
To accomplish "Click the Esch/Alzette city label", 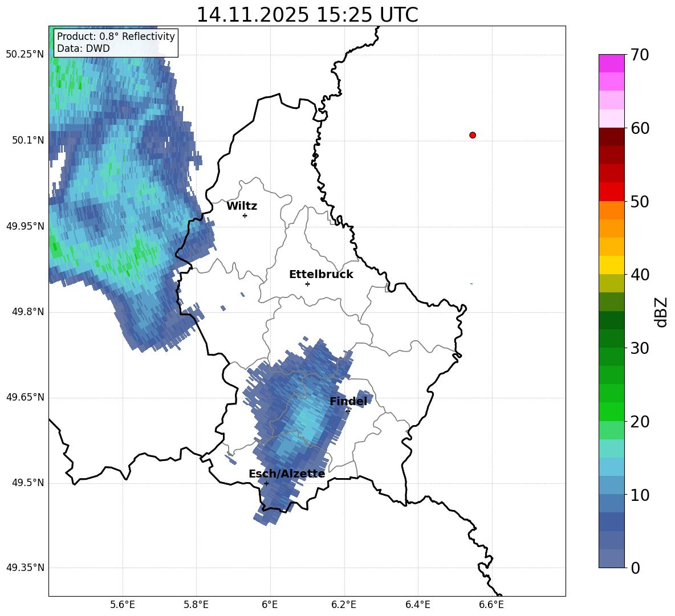I will coord(287,474).
